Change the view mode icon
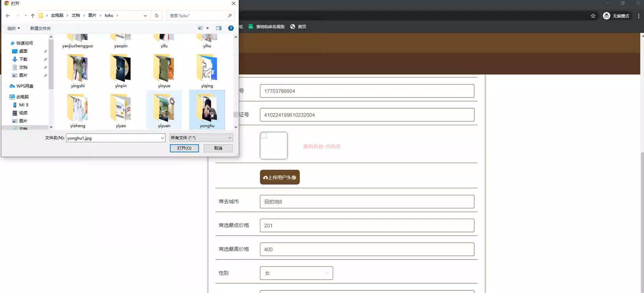644x293 pixels. (200, 28)
